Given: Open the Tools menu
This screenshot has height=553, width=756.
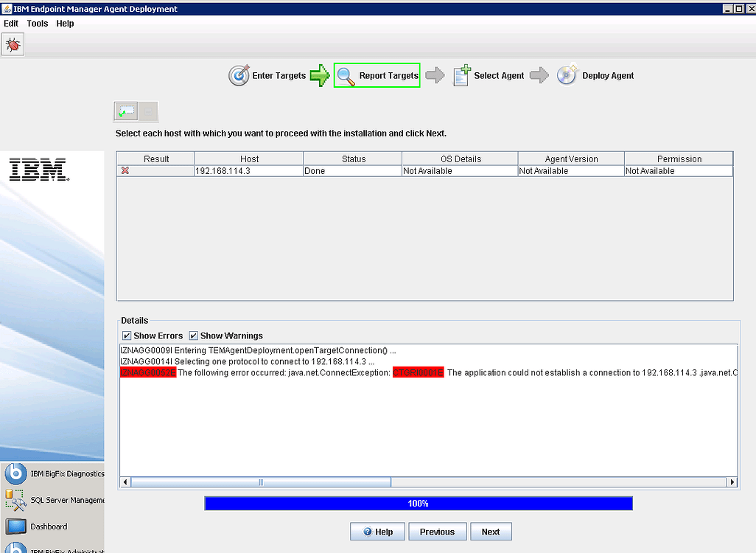Looking at the screenshot, I should 38,24.
